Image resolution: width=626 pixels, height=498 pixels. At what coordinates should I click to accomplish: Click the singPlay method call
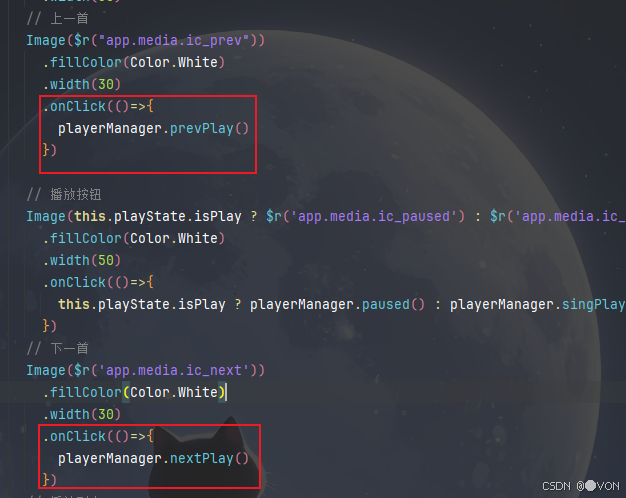[594, 305]
